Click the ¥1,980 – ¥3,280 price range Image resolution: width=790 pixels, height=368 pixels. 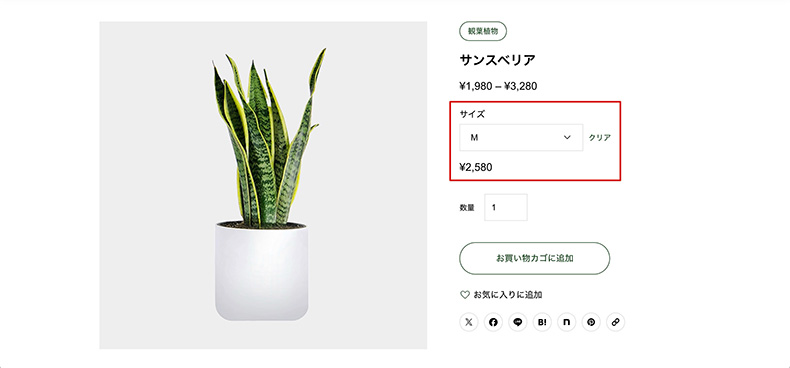[498, 86]
